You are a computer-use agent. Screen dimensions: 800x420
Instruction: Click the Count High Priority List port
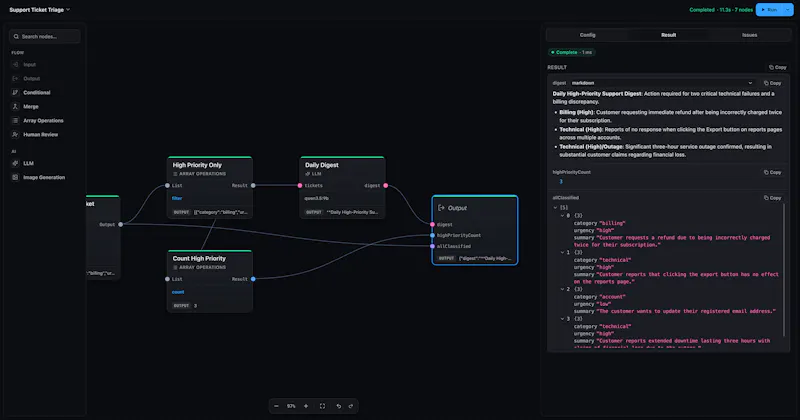pyautogui.click(x=167, y=279)
